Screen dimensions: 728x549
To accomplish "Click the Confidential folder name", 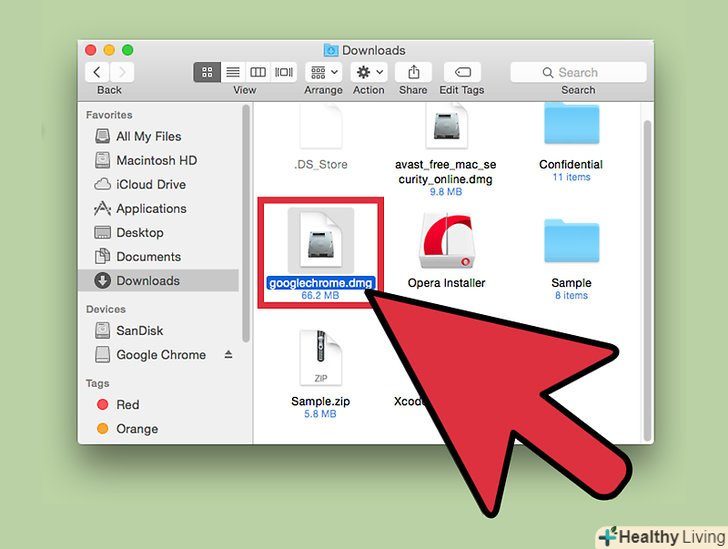I will click(x=571, y=164).
